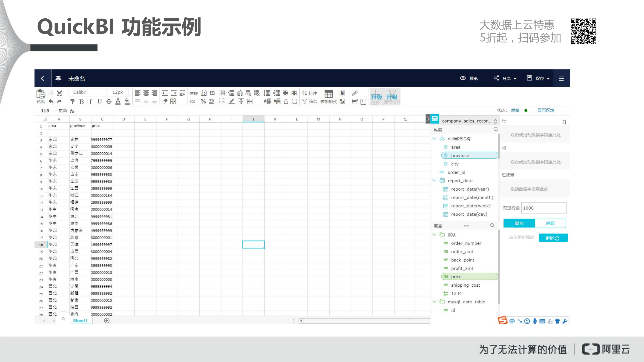Select Detail (明细) mode
644x362 pixels.
550,223
